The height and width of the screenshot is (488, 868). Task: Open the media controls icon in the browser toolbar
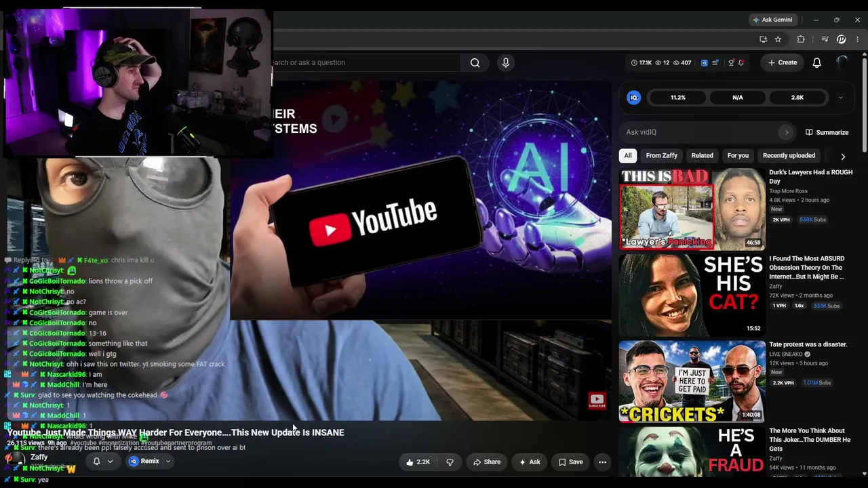(x=825, y=39)
